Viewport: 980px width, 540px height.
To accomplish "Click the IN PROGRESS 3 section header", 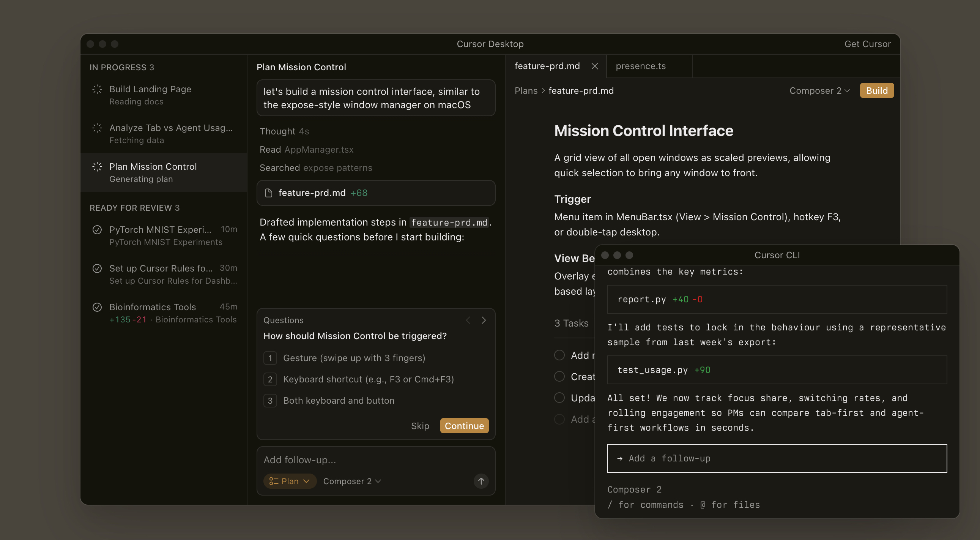I will tap(122, 67).
